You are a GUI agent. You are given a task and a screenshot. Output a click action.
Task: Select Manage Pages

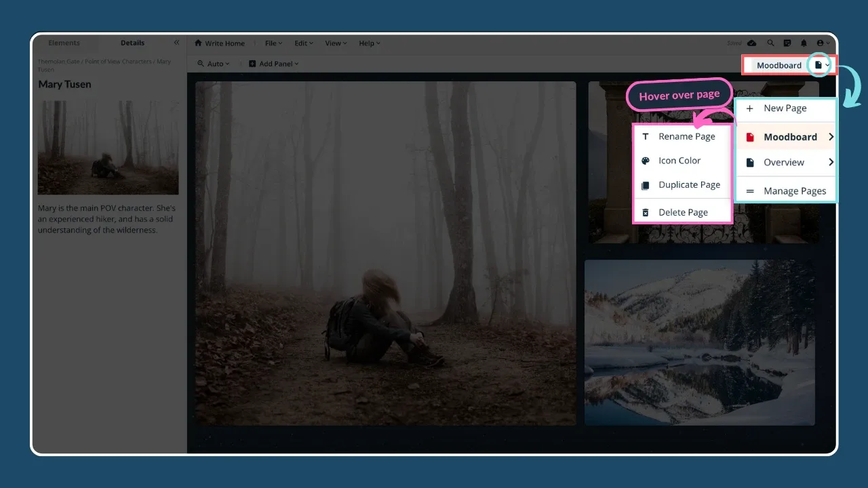(x=794, y=190)
